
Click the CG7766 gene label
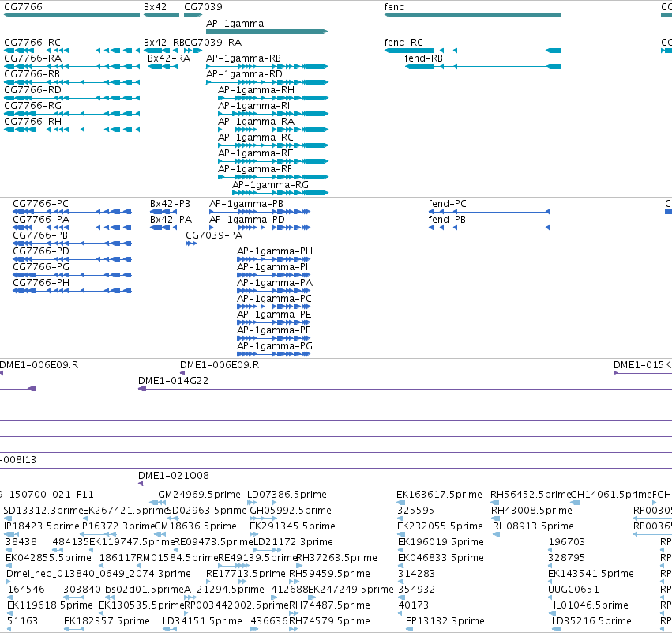[x=23, y=7]
